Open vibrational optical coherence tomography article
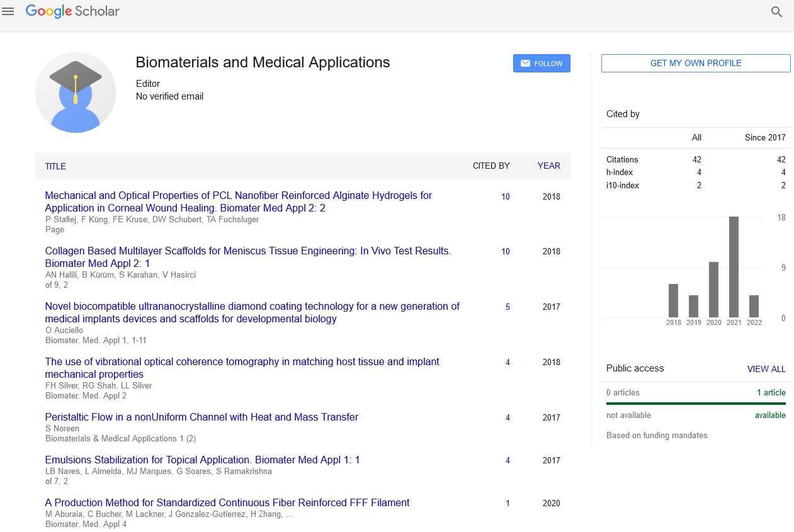The height and width of the screenshot is (532, 794). [x=242, y=368]
